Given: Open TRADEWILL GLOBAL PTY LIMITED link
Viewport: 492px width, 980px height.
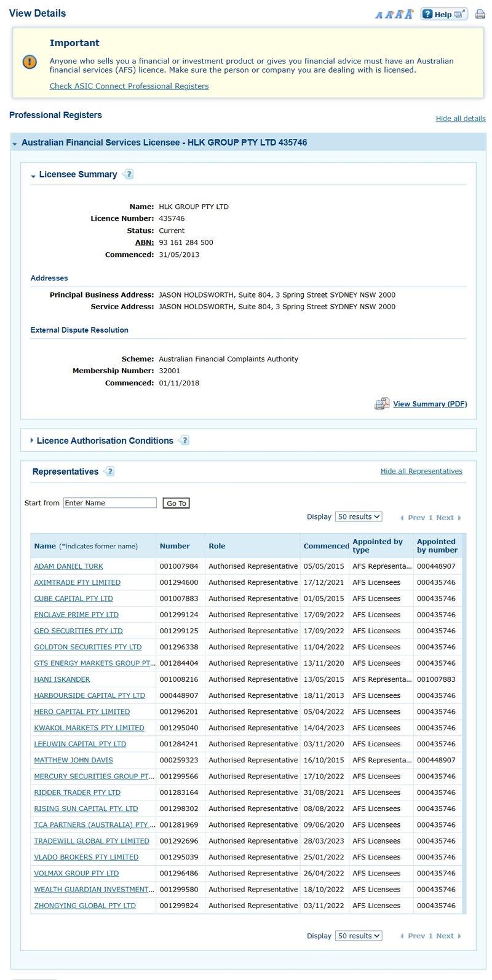Looking at the screenshot, I should (92, 841).
